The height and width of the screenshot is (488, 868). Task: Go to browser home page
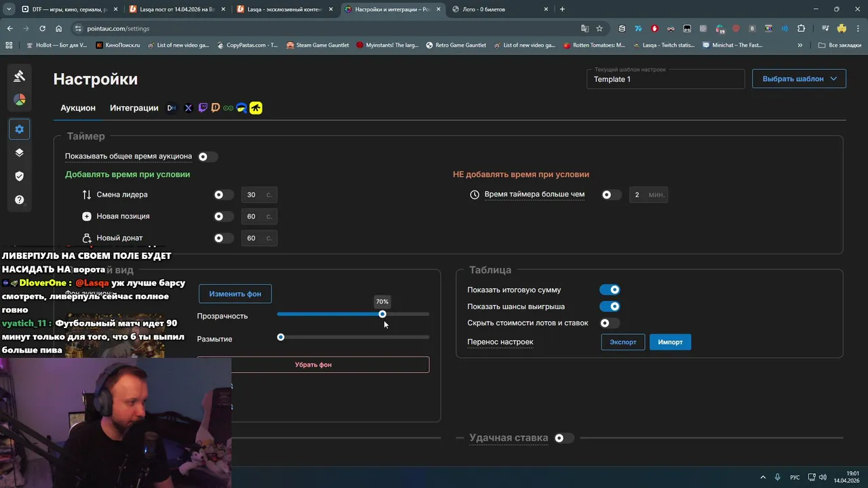[x=59, y=28]
